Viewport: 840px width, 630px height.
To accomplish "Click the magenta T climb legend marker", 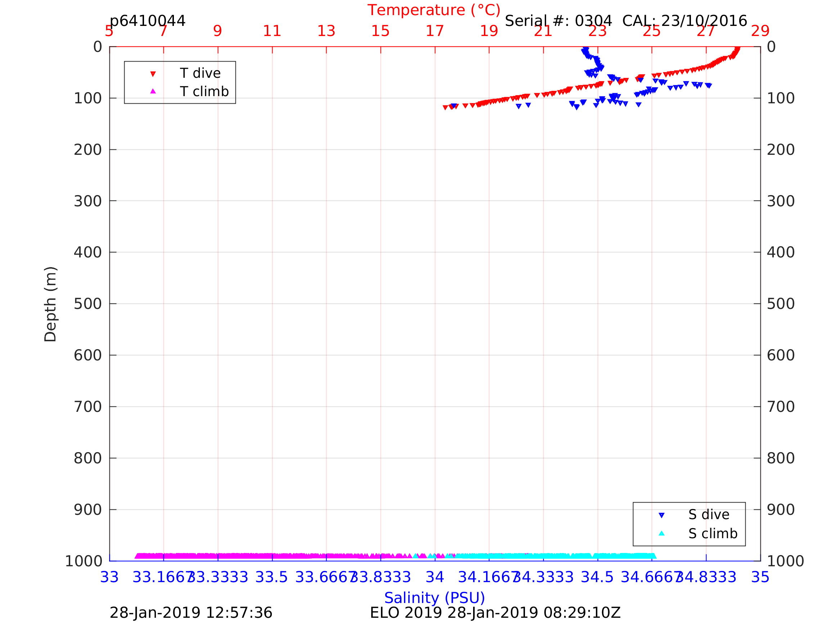I will point(153,91).
